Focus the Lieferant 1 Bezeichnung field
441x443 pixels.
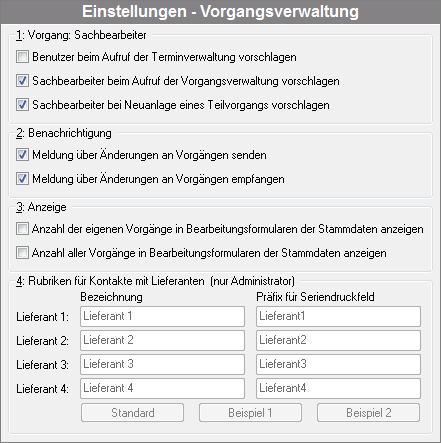(162, 316)
